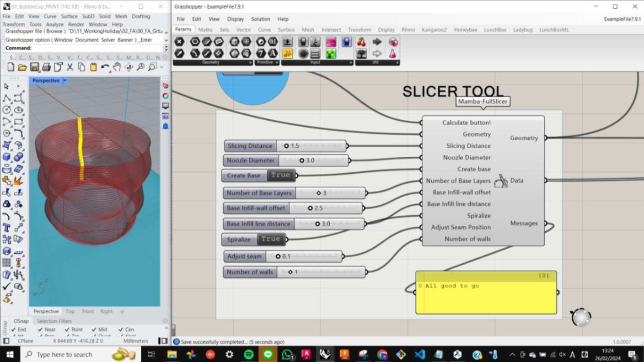Click the Rotate view icon in Rhino
The height and width of the screenshot is (362, 644).
coord(129,67)
